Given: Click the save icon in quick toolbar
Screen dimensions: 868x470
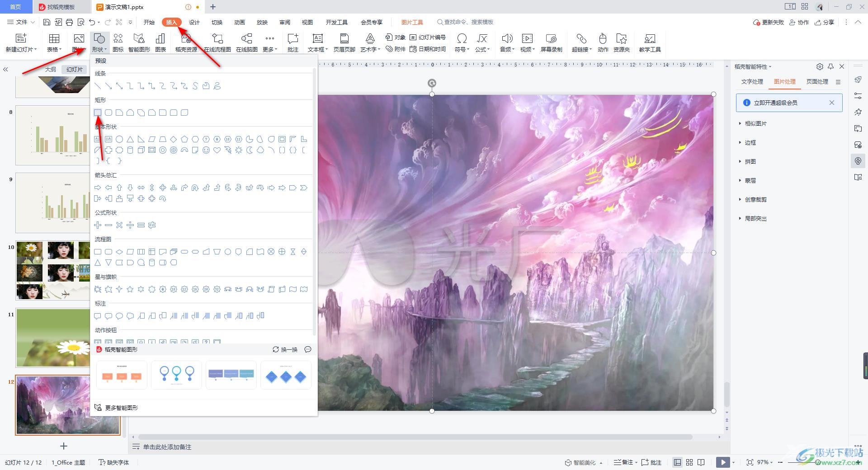Looking at the screenshot, I should click(x=47, y=22).
